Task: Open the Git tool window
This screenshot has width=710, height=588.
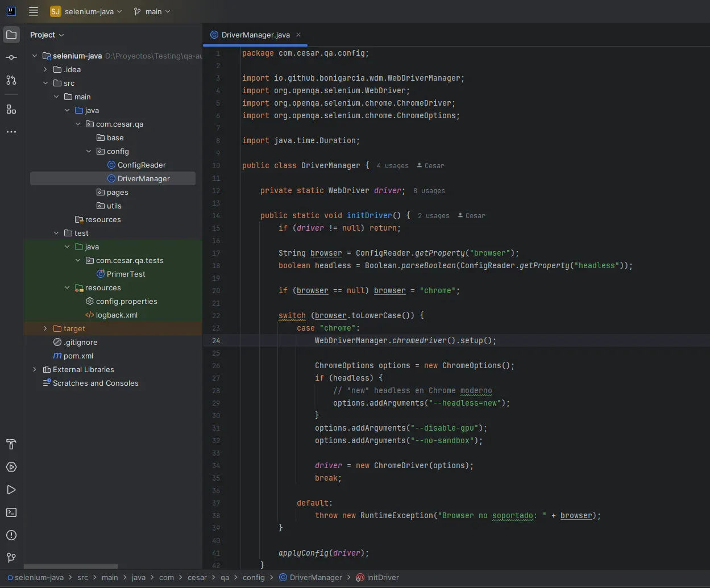Action: [x=11, y=558]
